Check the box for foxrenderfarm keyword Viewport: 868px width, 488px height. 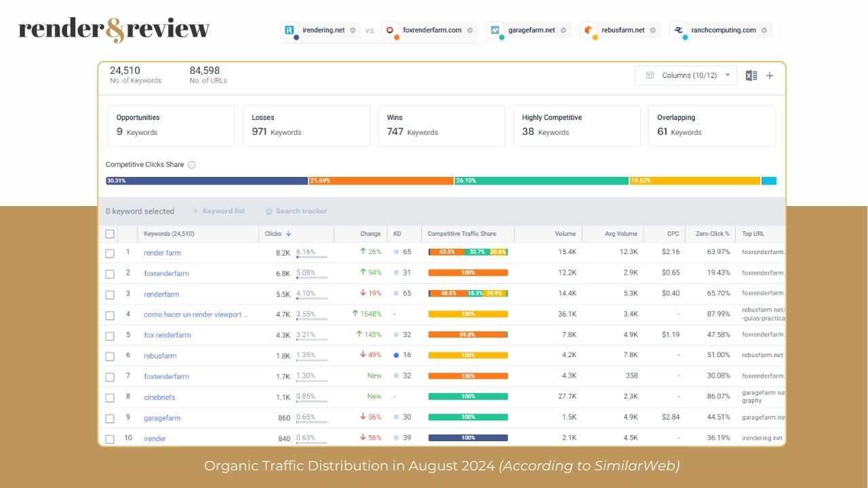pyautogui.click(x=110, y=274)
